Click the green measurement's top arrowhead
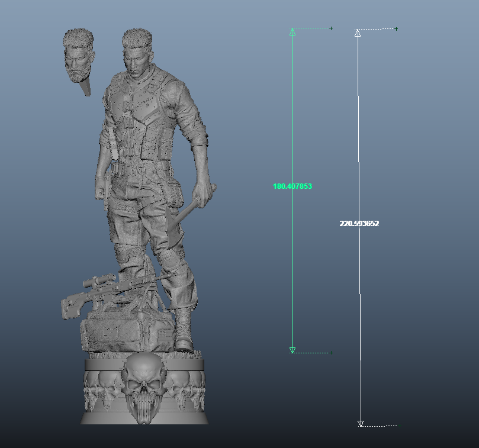The height and width of the screenshot is (448, 479). [292, 32]
